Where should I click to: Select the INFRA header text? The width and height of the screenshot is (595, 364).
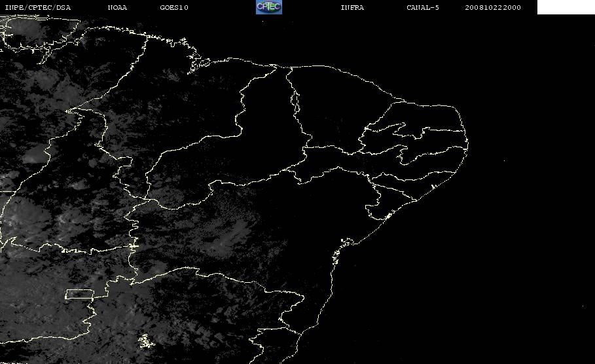[352, 7]
